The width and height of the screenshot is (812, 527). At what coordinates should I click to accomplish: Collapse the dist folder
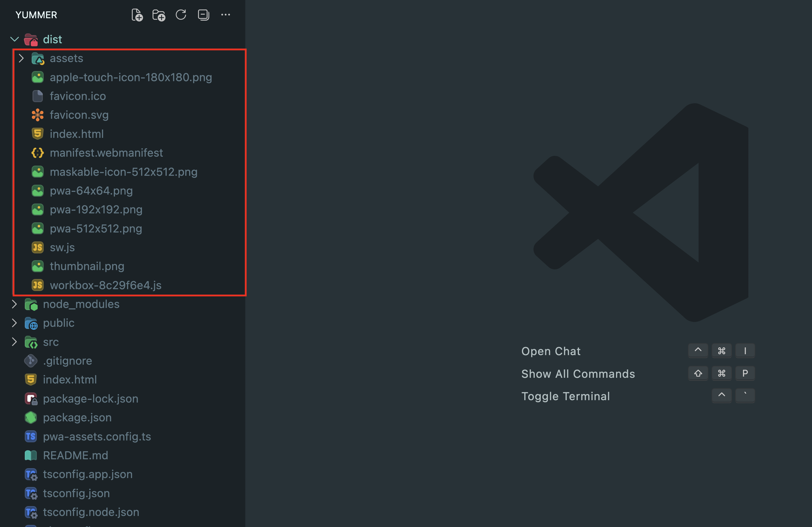[14, 39]
